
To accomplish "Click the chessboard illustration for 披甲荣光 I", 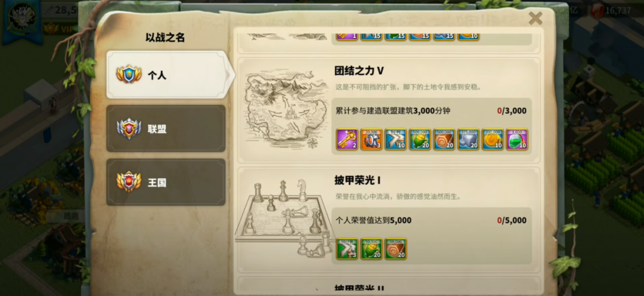I will (x=283, y=218).
